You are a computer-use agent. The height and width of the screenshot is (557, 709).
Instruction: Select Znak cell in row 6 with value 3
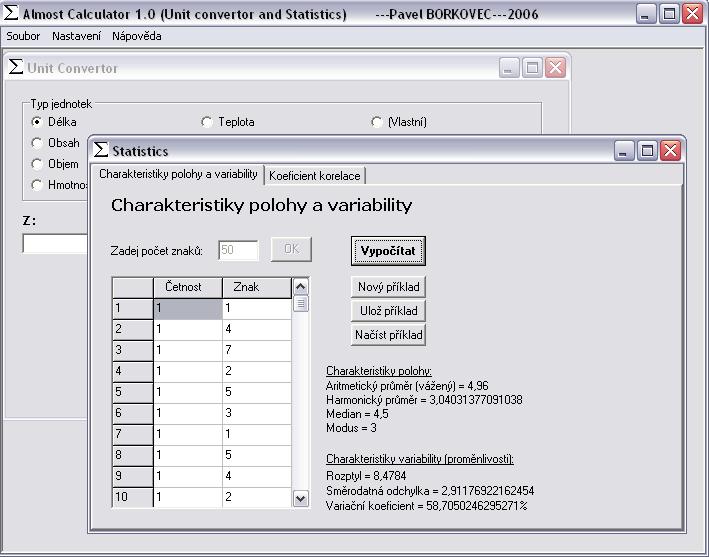(x=257, y=413)
